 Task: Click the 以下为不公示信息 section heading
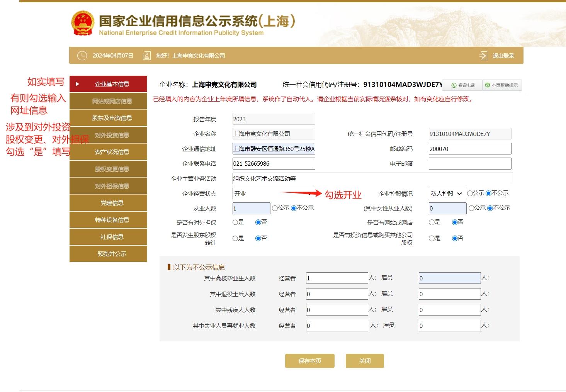click(199, 267)
